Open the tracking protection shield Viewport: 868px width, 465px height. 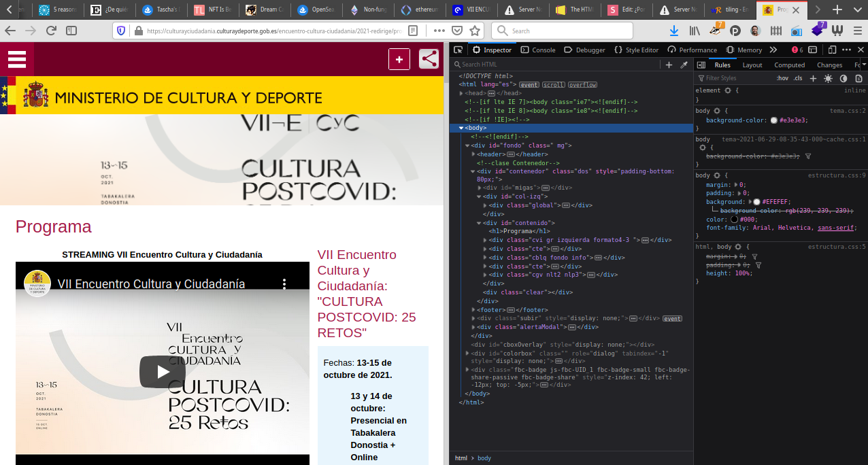coord(121,31)
